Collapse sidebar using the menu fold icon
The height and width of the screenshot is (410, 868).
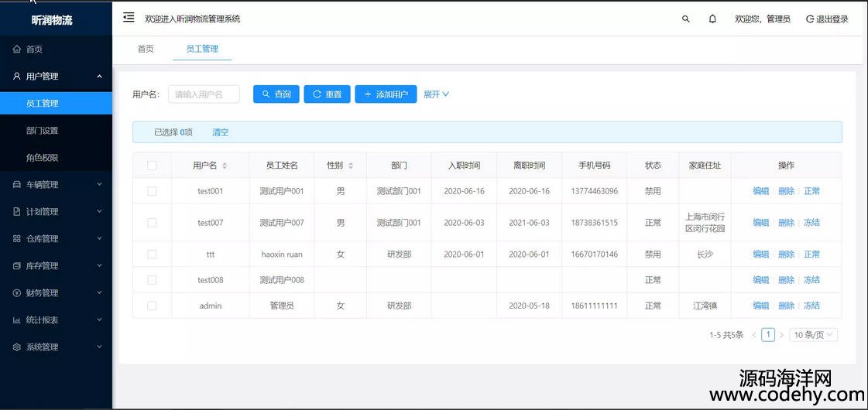coord(129,18)
